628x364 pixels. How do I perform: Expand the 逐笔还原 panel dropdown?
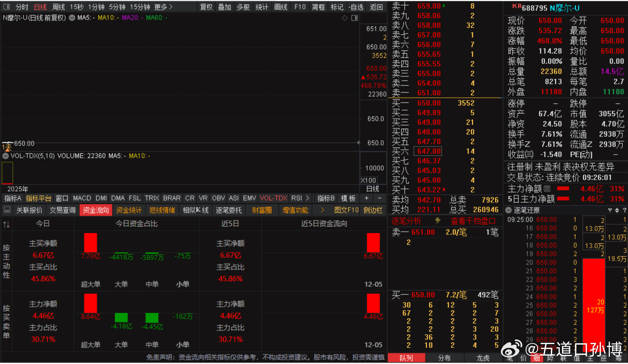click(509, 210)
